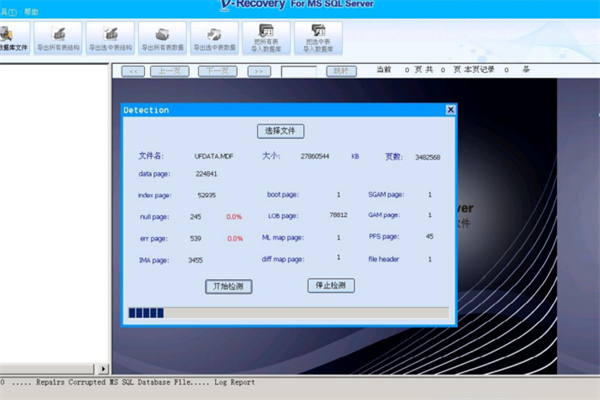This screenshot has width=600, height=400.
Task: Click the page number input field
Action: tap(299, 72)
